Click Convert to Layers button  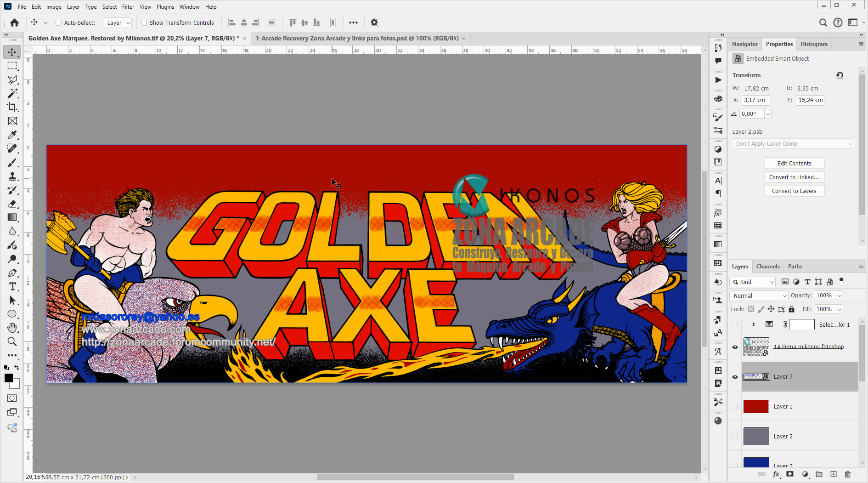(x=794, y=191)
